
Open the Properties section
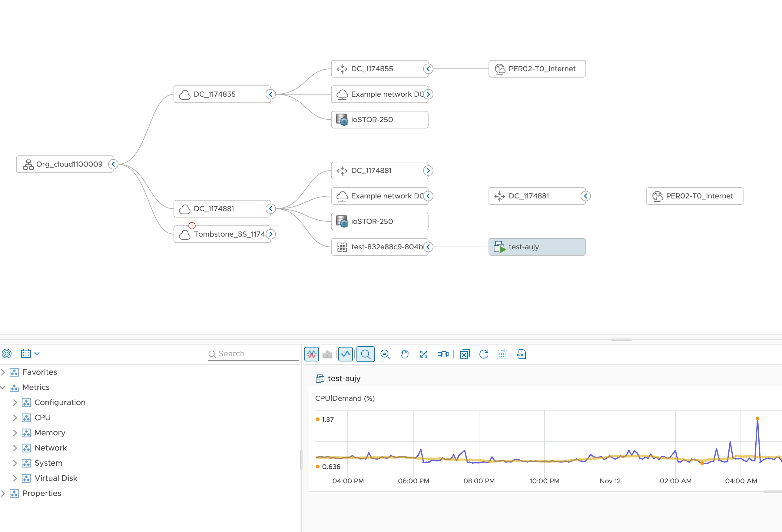3,493
